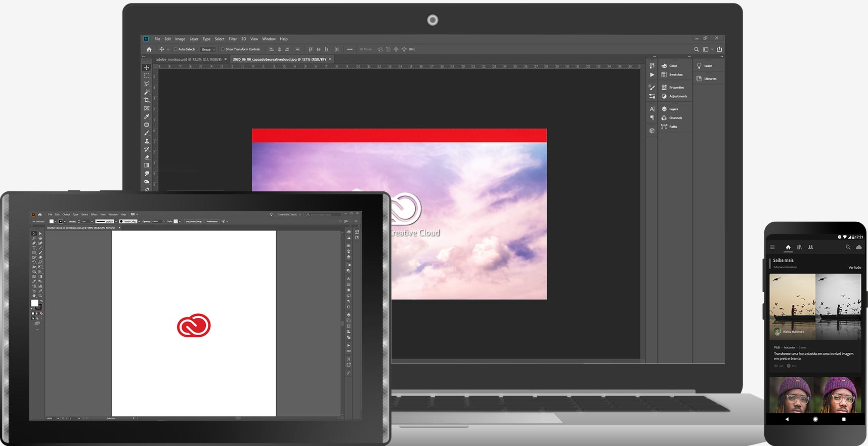
Task: Open the Group dropdown in Photoshop options bar
Action: coord(208,49)
